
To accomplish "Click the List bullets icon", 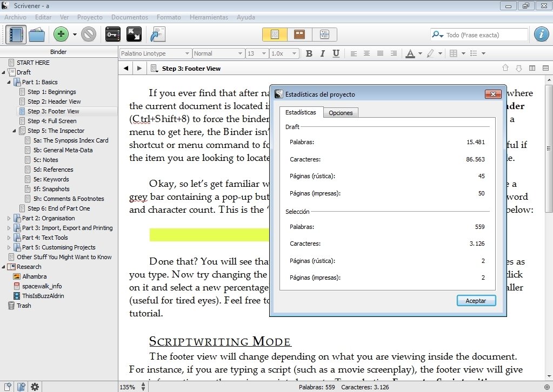I will [474, 53].
